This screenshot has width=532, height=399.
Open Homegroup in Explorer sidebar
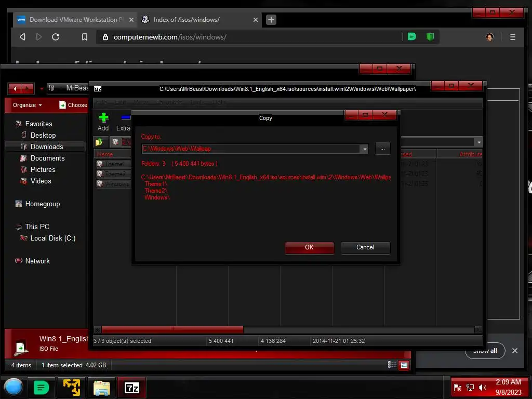(x=42, y=204)
